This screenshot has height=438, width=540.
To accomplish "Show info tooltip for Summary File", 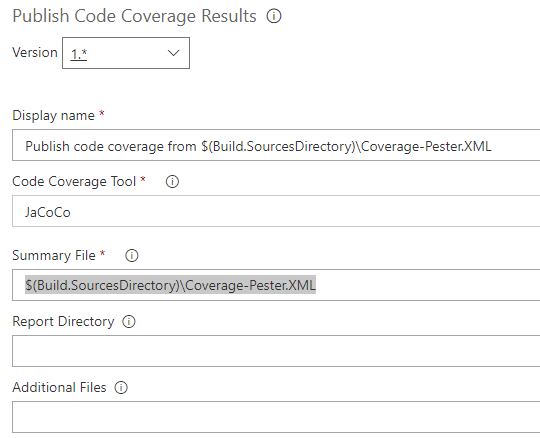I will pyautogui.click(x=132, y=256).
